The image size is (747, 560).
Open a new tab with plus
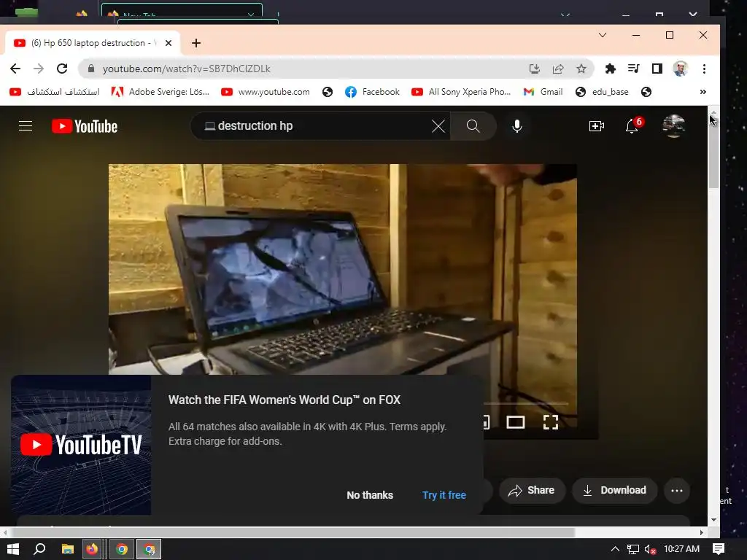coord(196,43)
